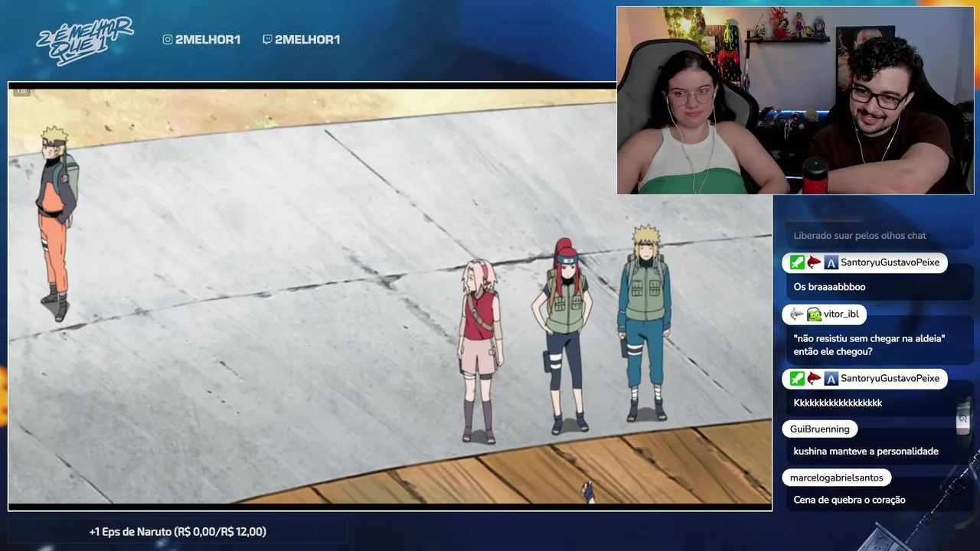Select the username GuiBruenning in chat
980x551 pixels.
point(820,429)
